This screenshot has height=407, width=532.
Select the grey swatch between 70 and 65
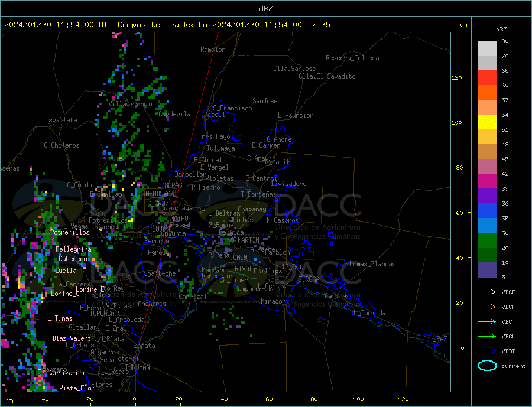(487, 63)
